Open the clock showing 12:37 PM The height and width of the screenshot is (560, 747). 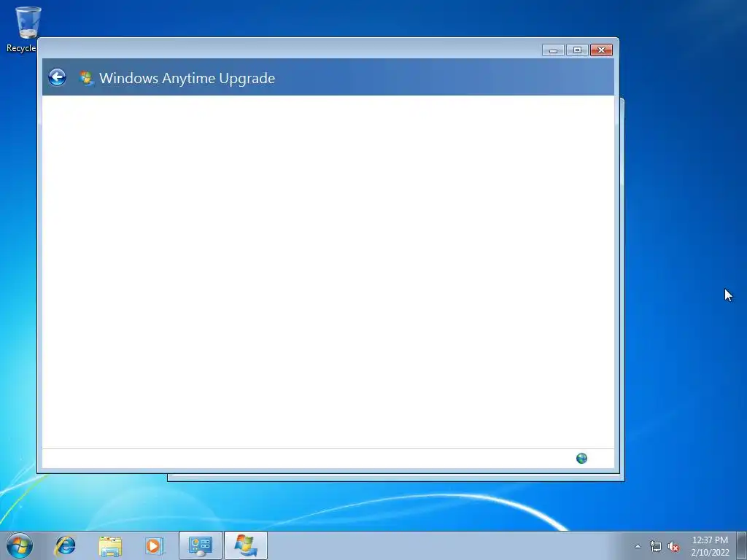point(710,546)
